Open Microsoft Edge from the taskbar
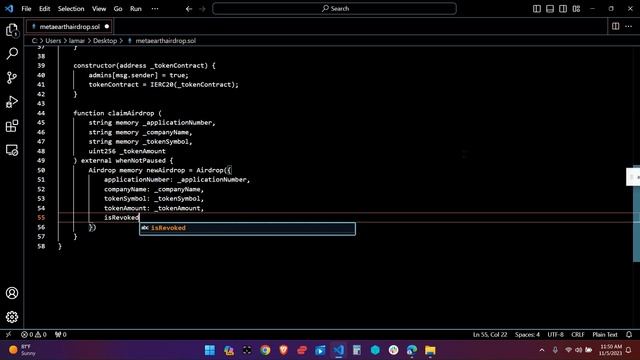Image resolution: width=640 pixels, height=360 pixels. coord(412,350)
